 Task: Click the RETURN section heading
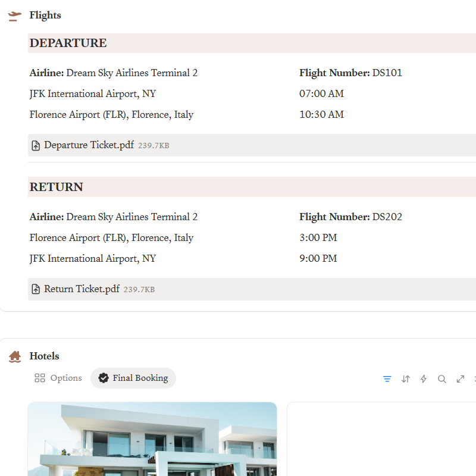pyautogui.click(x=57, y=187)
